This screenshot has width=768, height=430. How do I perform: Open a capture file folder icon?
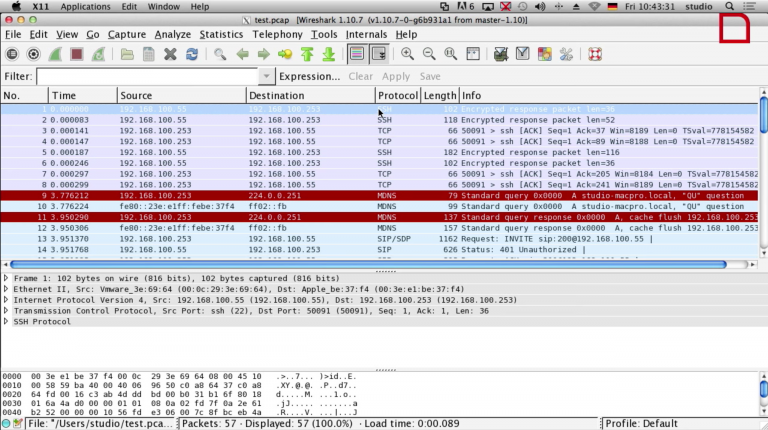(x=127, y=54)
